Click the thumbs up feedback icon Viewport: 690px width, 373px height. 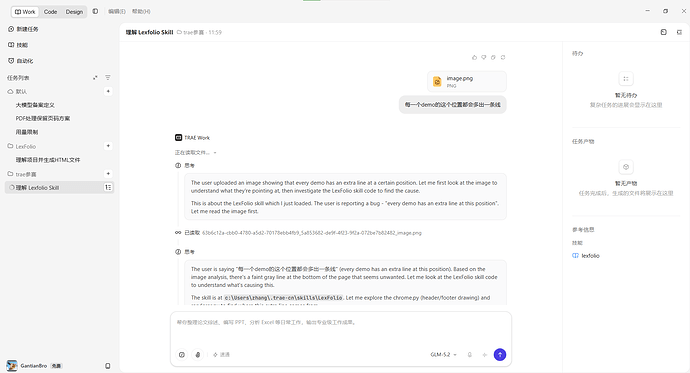[x=474, y=57]
